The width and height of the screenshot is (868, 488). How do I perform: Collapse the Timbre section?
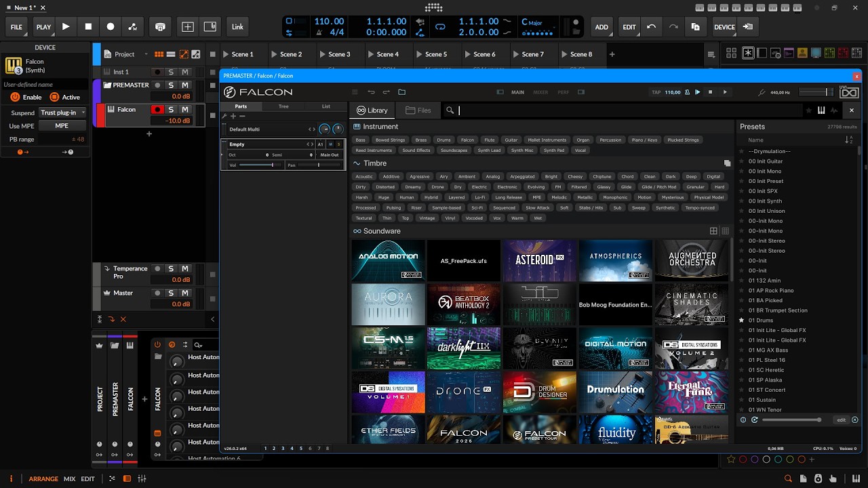[x=357, y=163]
